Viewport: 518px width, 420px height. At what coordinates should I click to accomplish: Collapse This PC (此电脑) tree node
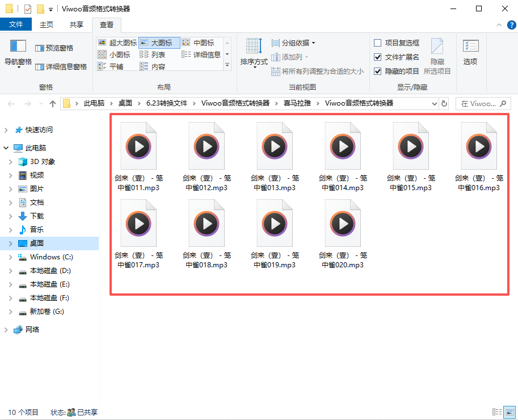click(6, 148)
